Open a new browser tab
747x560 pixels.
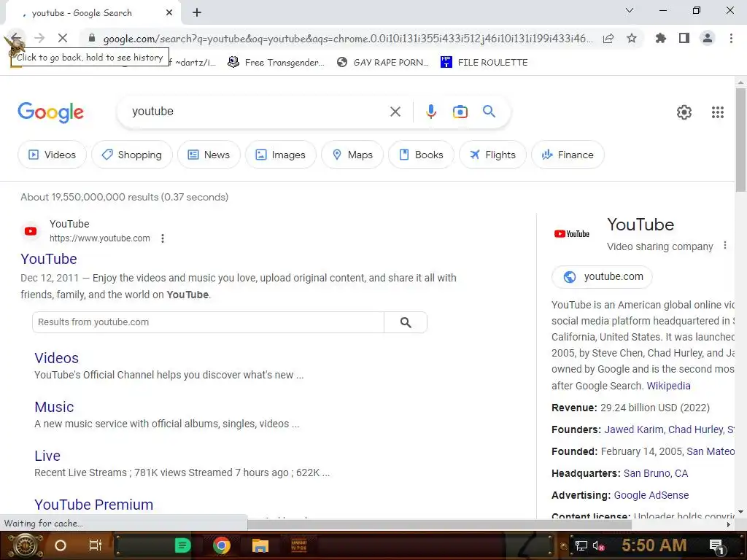pyautogui.click(x=197, y=13)
